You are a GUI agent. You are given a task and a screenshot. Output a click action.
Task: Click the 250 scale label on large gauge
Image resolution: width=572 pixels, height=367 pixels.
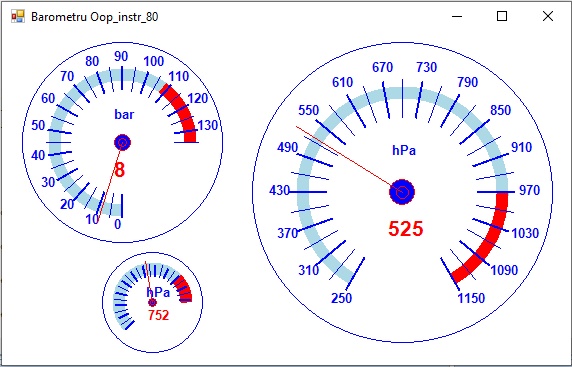341,298
